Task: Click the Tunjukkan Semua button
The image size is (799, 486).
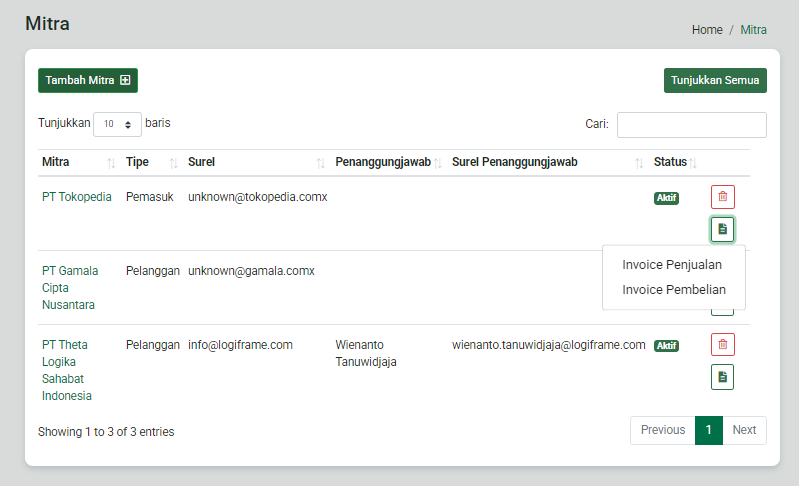Action: (715, 80)
